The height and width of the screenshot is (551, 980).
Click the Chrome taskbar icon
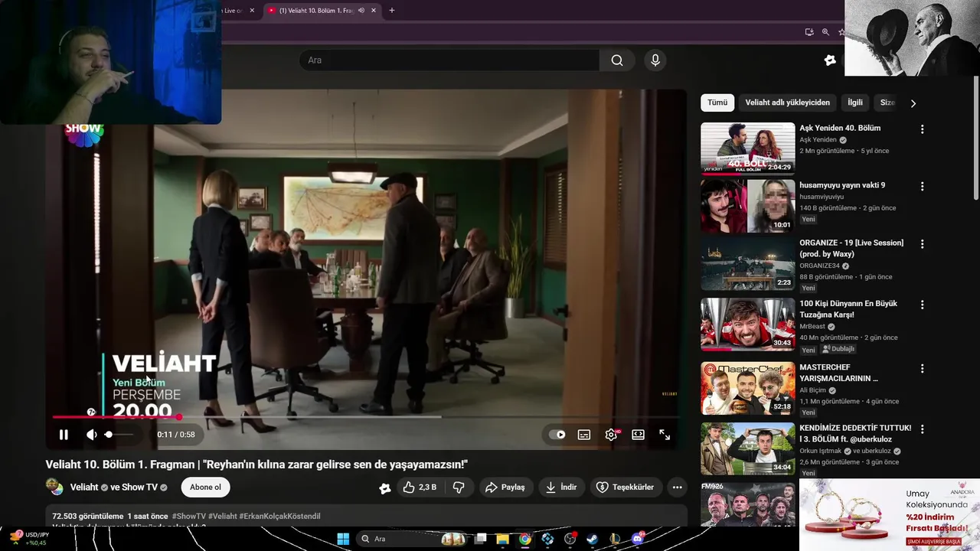point(525,539)
